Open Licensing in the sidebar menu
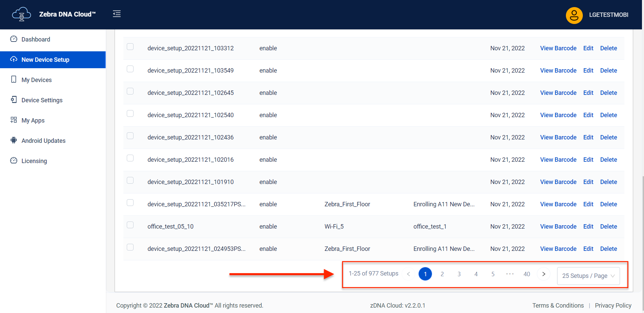 click(34, 161)
